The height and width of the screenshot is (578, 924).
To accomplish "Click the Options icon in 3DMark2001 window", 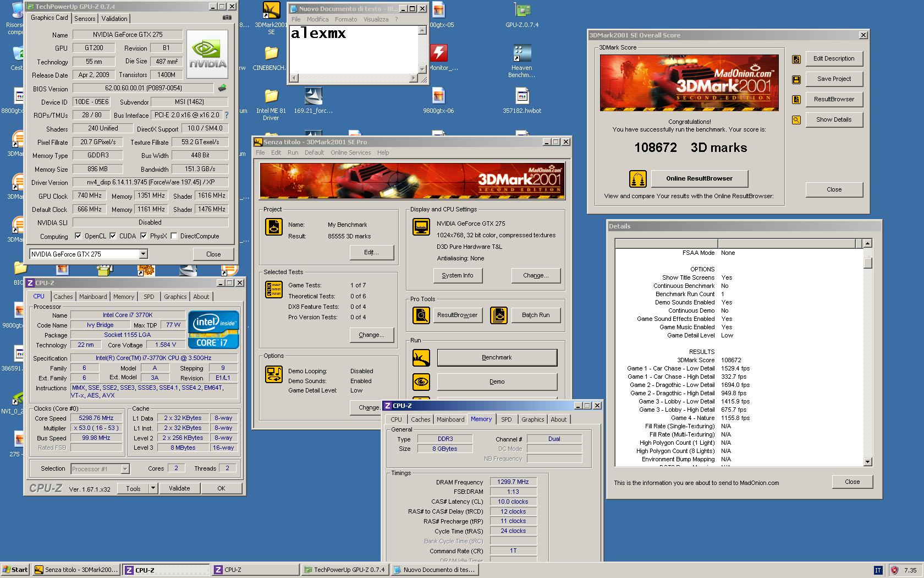I will pos(273,374).
